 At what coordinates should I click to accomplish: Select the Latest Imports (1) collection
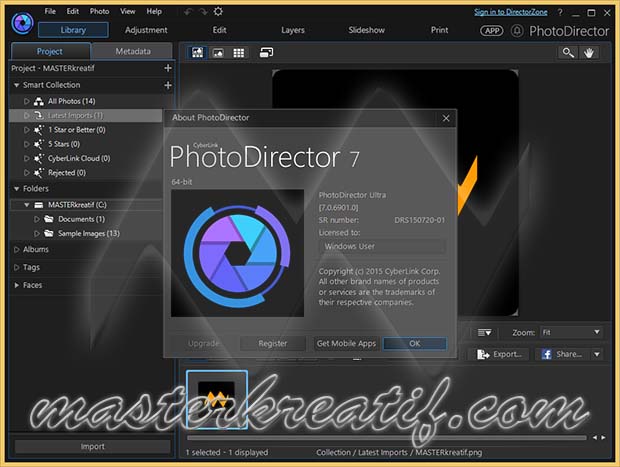pos(86,115)
